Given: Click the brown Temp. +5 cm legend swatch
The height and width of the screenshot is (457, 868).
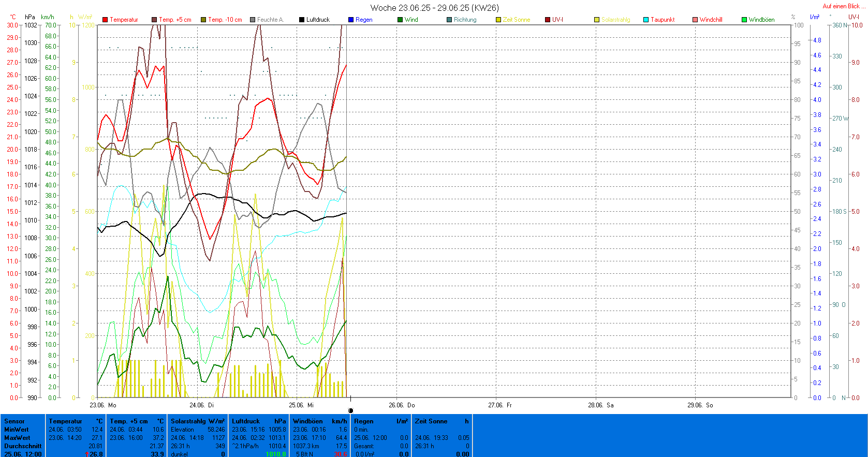Looking at the screenshot, I should 154,20.
